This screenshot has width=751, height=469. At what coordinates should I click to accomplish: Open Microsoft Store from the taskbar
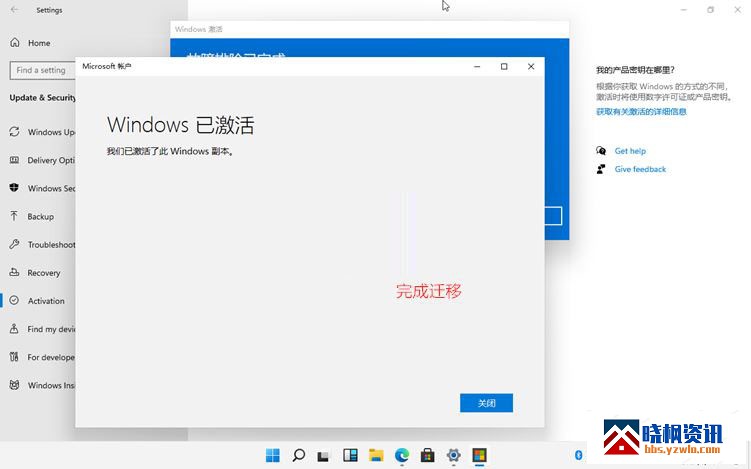[428, 455]
